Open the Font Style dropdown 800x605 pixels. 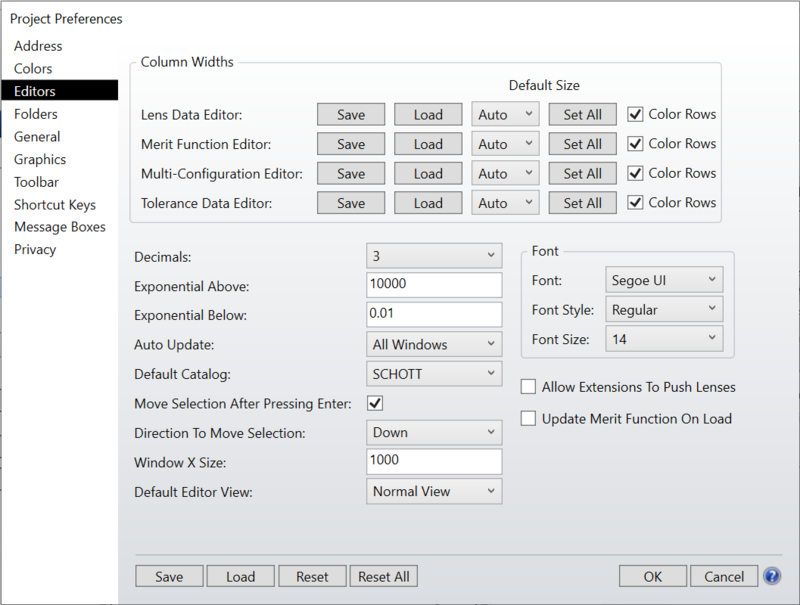(663, 310)
